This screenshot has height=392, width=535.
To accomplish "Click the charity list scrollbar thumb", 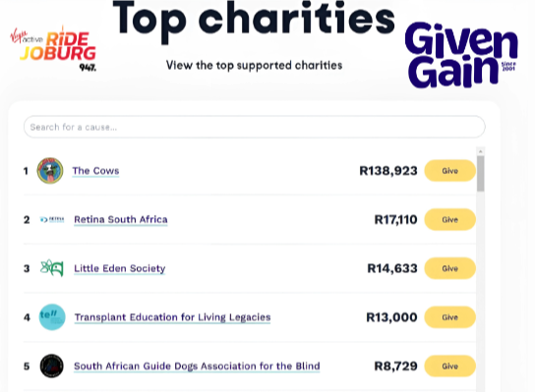I will tap(480, 174).
